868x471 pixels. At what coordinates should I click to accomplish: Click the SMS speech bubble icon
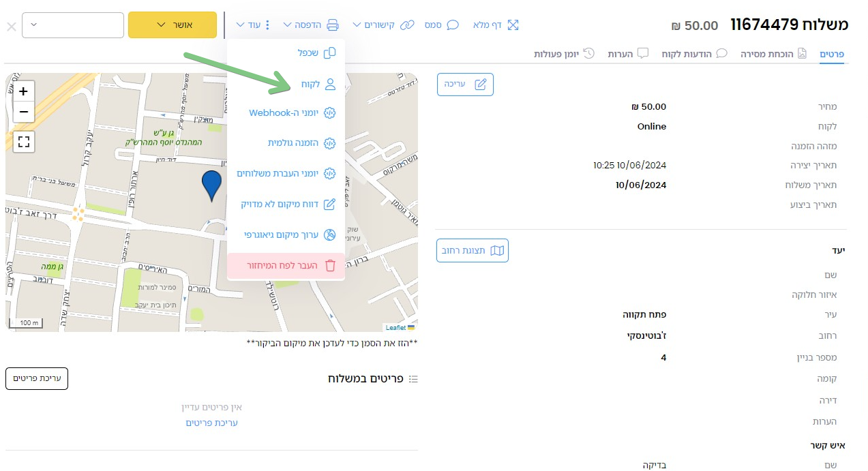click(x=452, y=25)
